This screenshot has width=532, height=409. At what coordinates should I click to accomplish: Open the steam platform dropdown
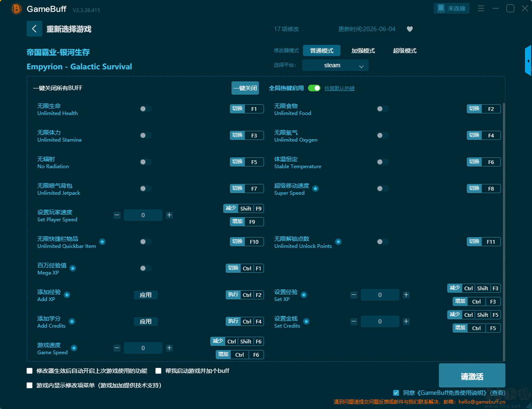click(335, 65)
